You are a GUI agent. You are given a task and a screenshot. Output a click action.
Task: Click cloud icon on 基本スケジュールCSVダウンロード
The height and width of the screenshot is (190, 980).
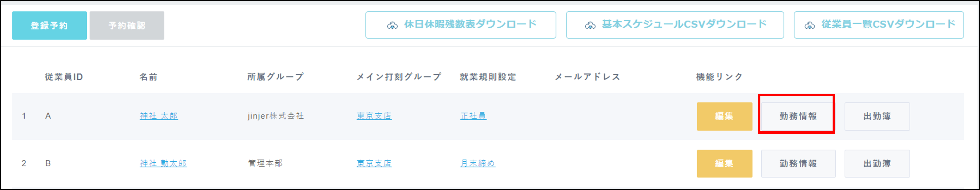point(590,26)
